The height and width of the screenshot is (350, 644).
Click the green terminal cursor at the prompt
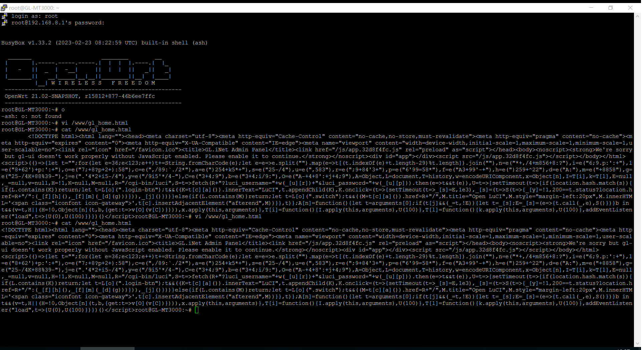click(197, 310)
